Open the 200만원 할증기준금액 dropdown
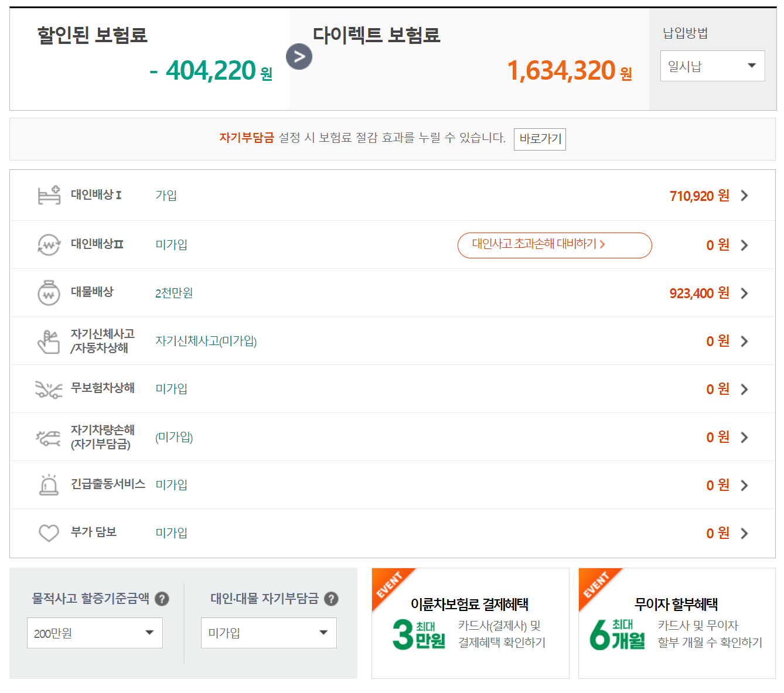 [x=95, y=633]
